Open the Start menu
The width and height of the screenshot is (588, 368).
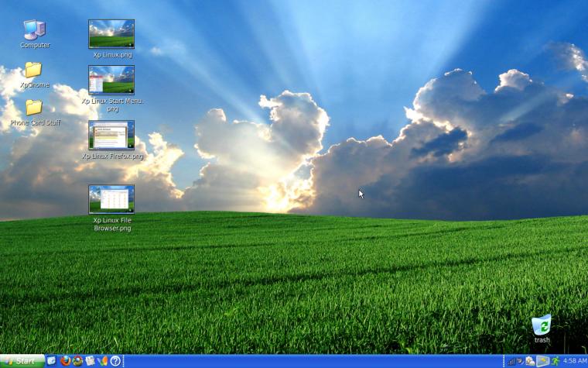pyautogui.click(x=22, y=361)
